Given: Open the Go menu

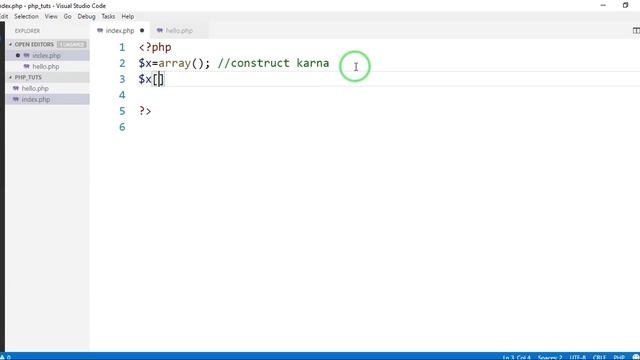Looking at the screenshot, I should (x=67, y=16).
